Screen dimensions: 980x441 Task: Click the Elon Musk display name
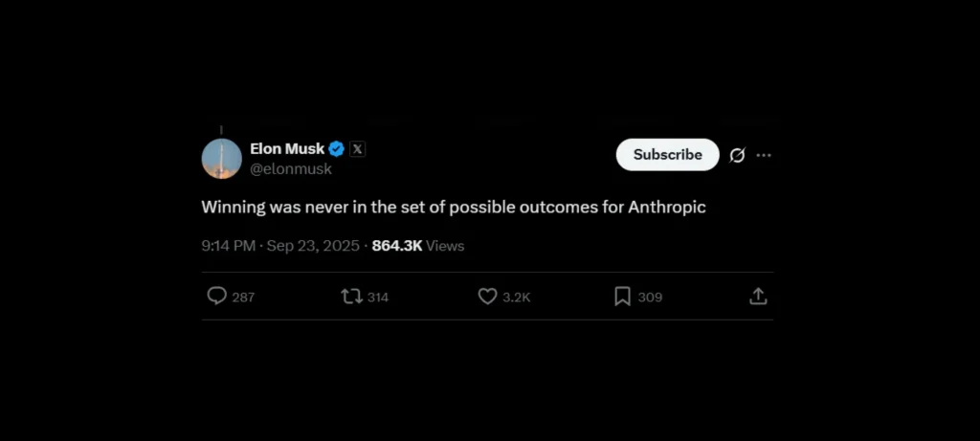coord(287,148)
